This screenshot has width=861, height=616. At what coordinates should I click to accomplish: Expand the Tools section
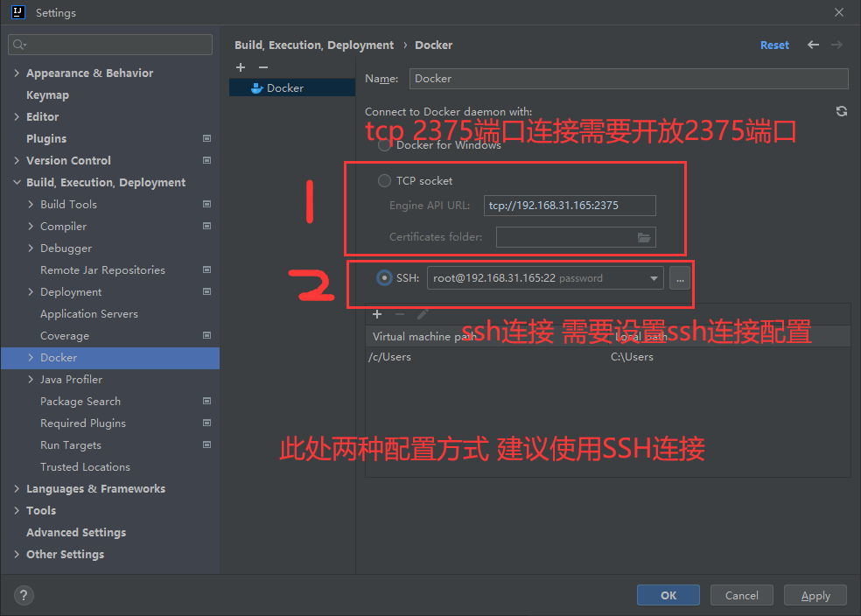click(x=17, y=511)
